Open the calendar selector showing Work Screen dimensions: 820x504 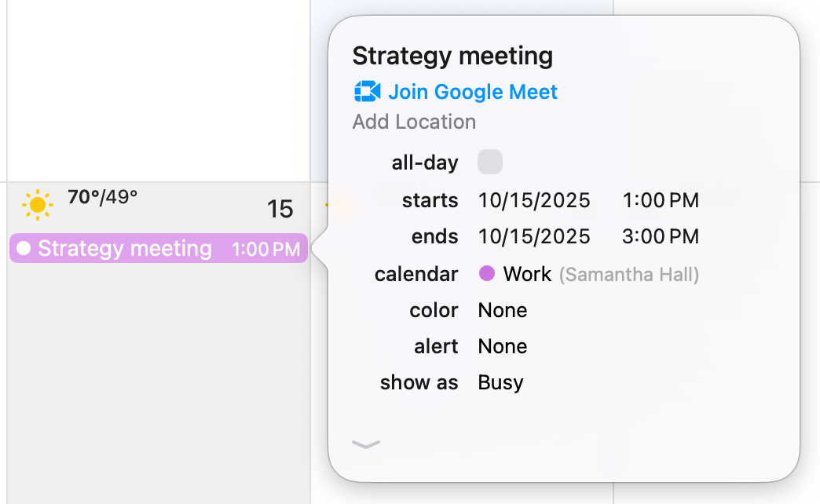click(x=525, y=274)
